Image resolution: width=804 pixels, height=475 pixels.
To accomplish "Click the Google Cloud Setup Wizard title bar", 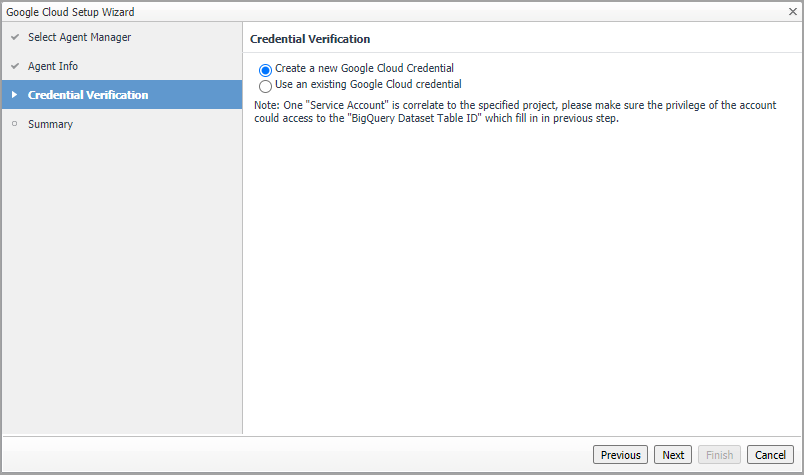I will (300, 11).
